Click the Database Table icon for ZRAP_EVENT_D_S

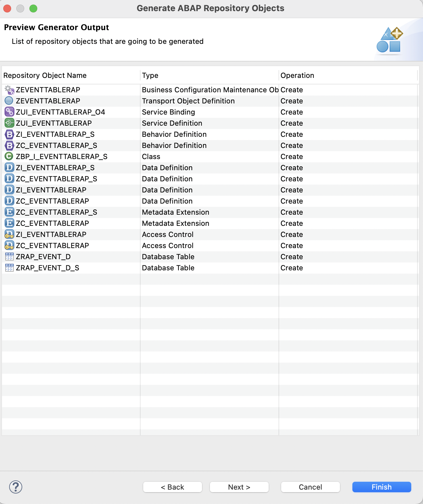coord(9,268)
